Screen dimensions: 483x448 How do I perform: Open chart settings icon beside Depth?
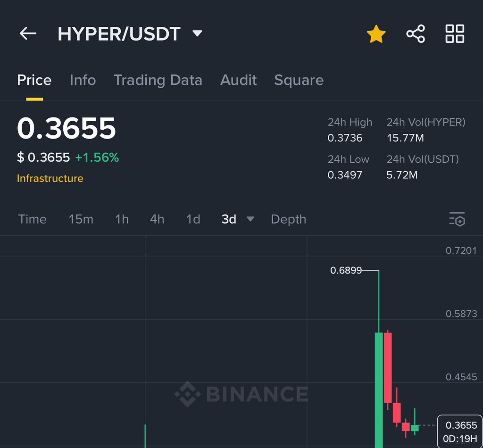coord(457,219)
